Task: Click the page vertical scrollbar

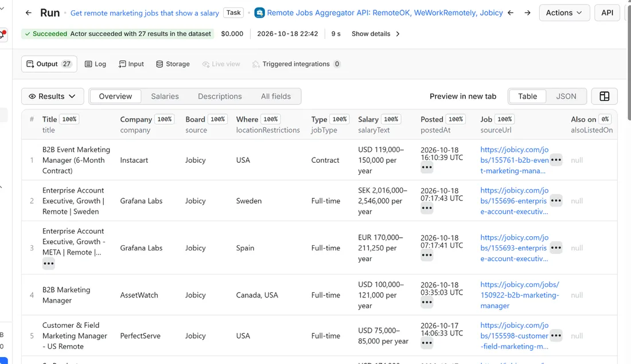Action: (629, 62)
